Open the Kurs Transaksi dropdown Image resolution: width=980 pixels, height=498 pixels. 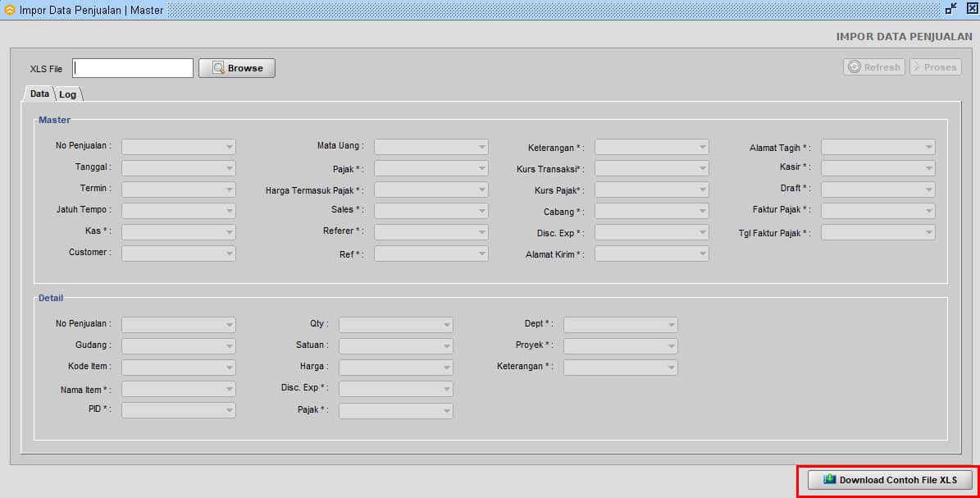point(652,168)
